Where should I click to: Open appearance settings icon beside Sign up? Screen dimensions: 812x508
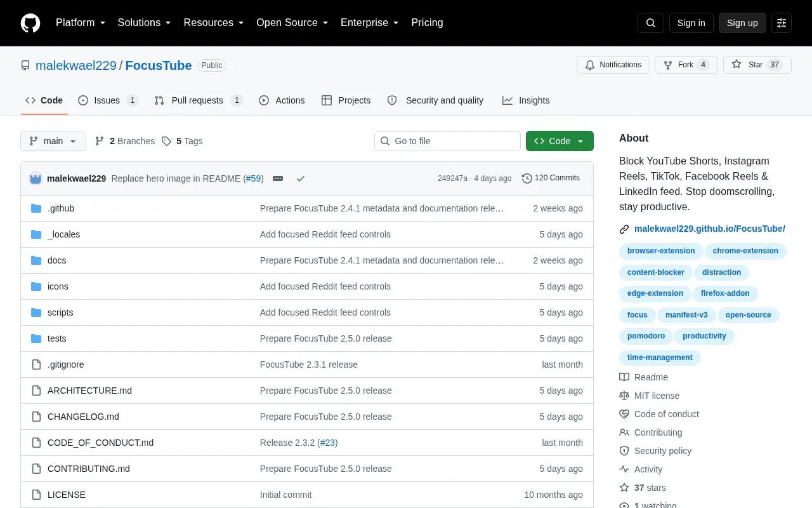coord(782,23)
